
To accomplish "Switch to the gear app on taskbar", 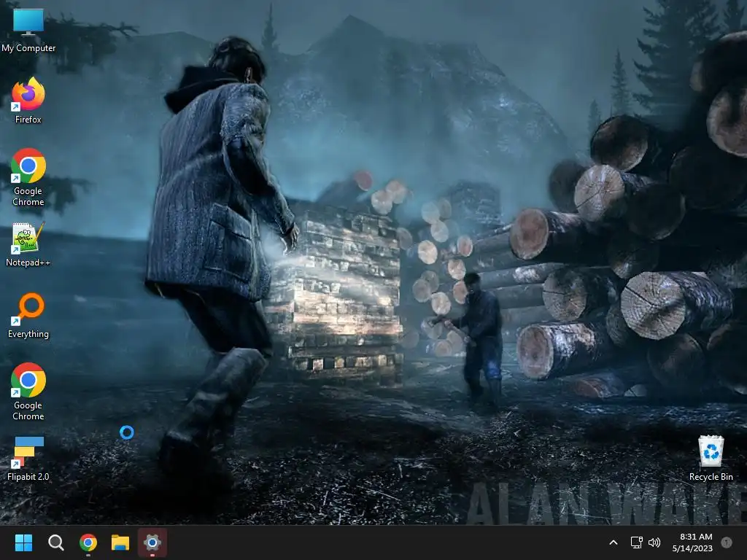I will (152, 542).
